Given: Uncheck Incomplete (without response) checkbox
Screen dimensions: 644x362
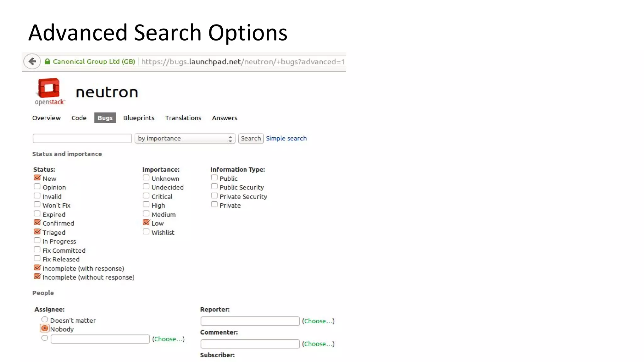Looking at the screenshot, I should pyautogui.click(x=37, y=277).
